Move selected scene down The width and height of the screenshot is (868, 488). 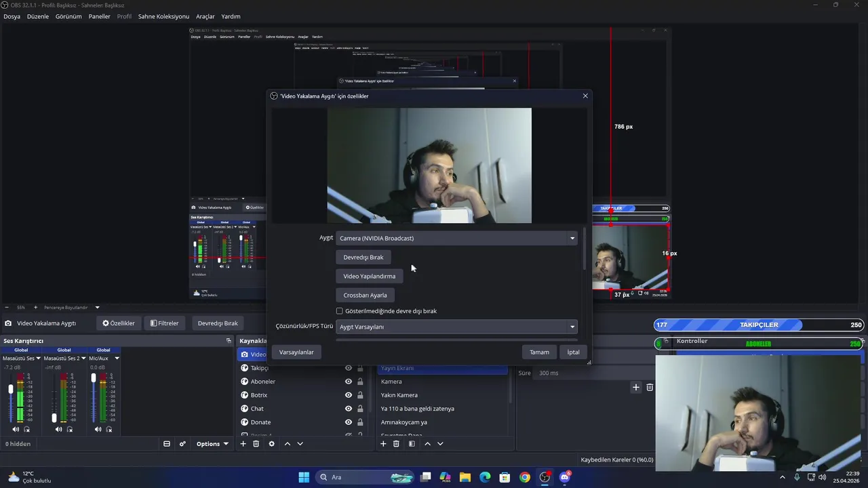[440, 444]
